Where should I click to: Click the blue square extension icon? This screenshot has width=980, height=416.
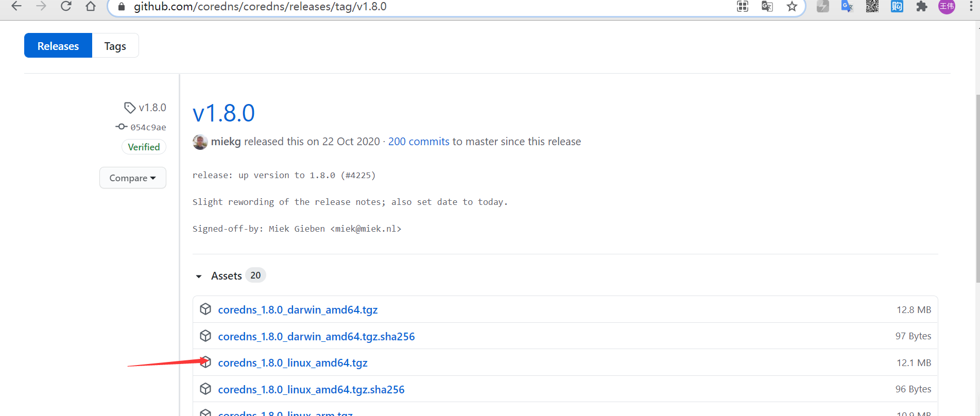pos(897,6)
